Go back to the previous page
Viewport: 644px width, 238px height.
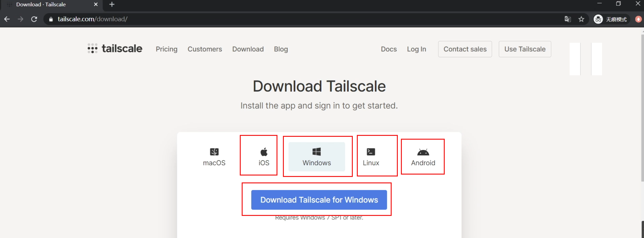(7, 19)
